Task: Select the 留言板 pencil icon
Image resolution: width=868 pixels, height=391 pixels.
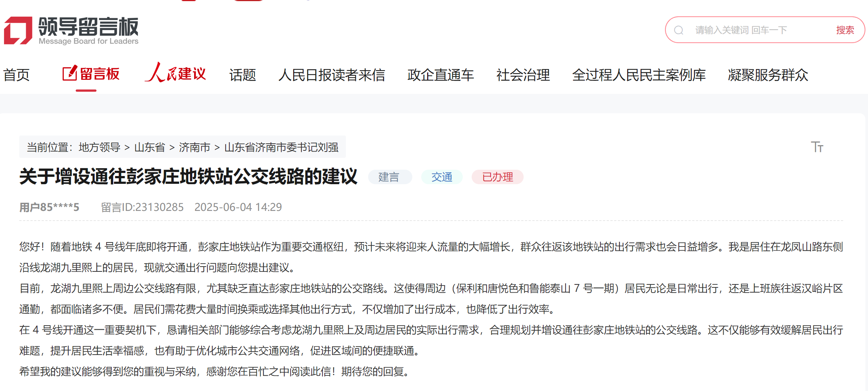Action: click(69, 73)
